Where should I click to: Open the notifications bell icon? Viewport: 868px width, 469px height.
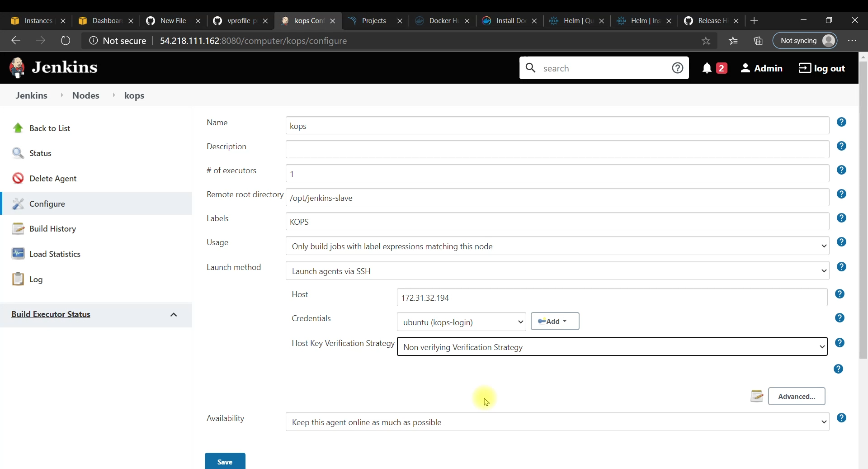point(707,68)
